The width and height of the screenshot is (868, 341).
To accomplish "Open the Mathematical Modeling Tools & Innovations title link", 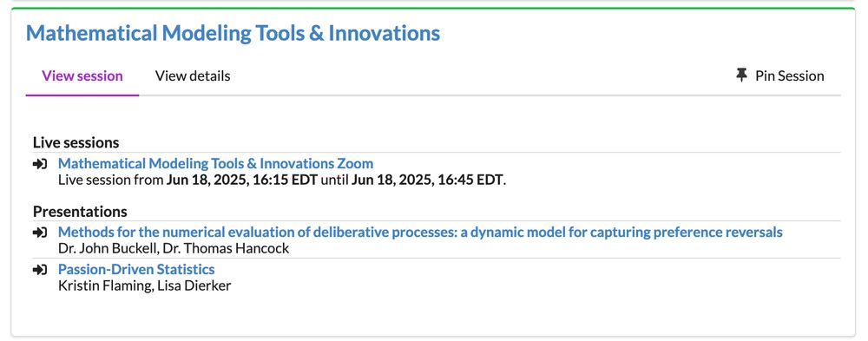I will (x=233, y=33).
